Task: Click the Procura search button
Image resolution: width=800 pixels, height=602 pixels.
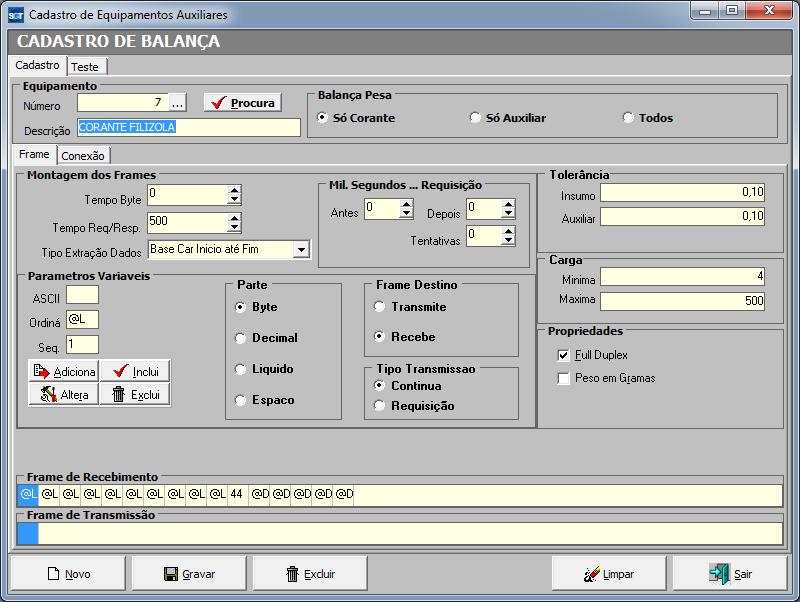Action: 242,103
